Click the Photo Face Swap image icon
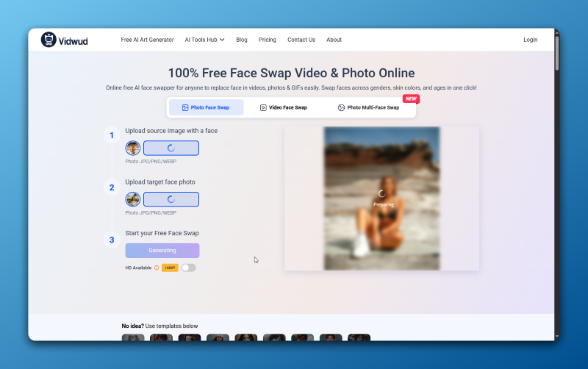The width and height of the screenshot is (588, 369). [x=185, y=107]
